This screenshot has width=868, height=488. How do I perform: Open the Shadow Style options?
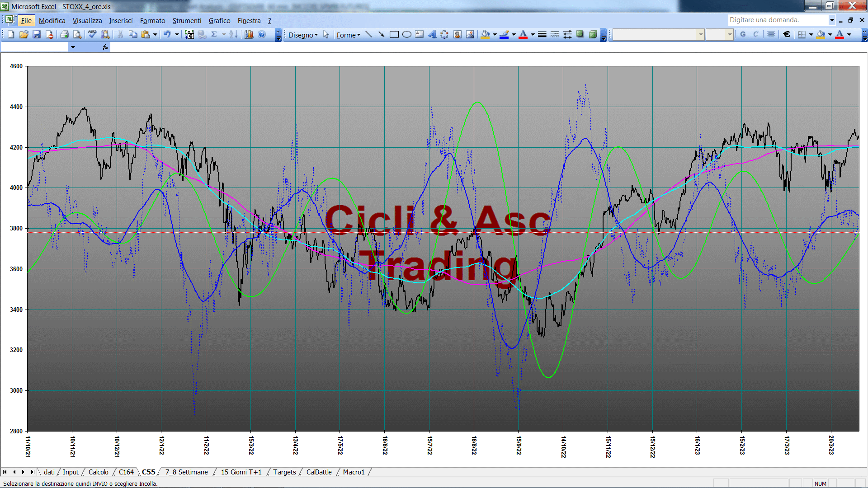(580, 34)
